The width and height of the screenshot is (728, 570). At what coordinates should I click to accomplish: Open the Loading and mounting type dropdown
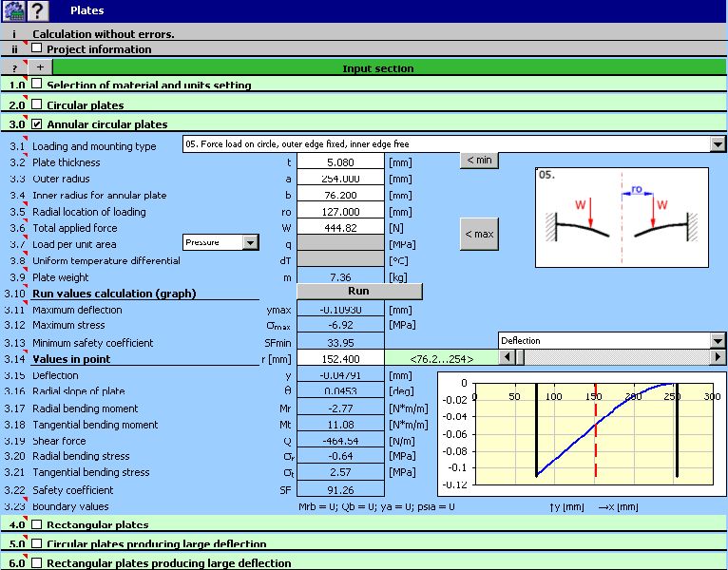[x=718, y=144]
